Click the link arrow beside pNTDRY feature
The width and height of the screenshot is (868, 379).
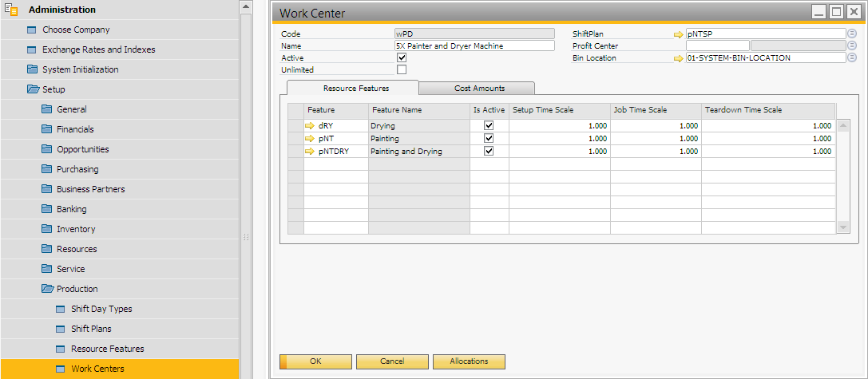[x=311, y=152]
